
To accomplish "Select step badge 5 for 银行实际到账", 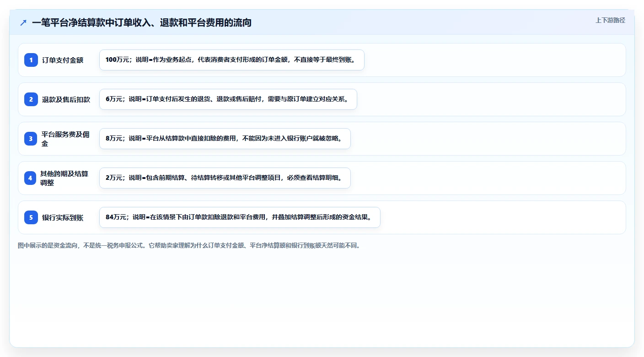I will click(x=31, y=217).
